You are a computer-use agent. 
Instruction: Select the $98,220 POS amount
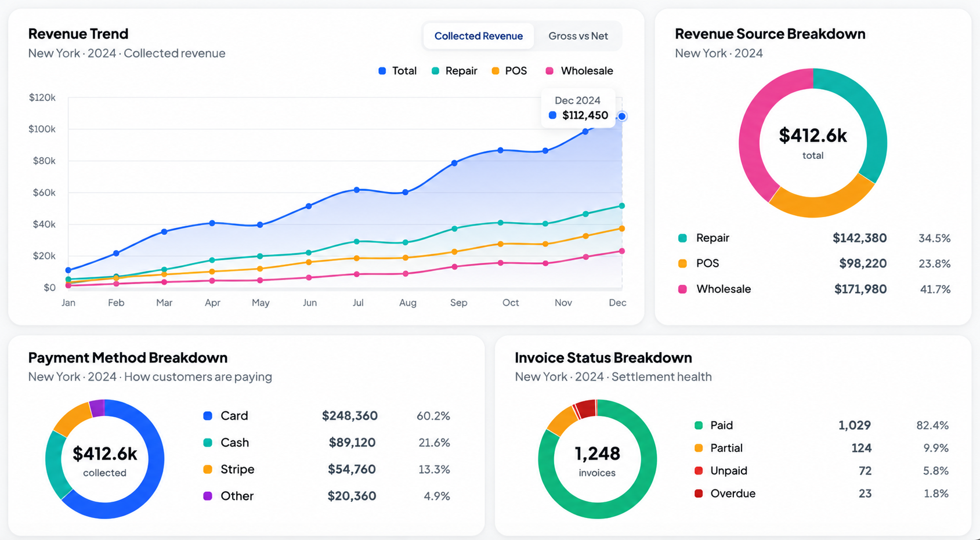(x=863, y=263)
